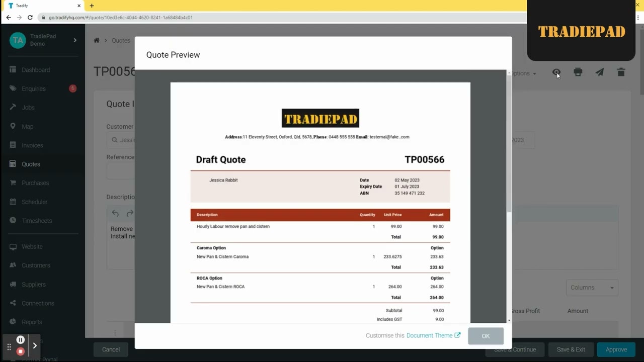
Task: Click the browser back arrow
Action: tap(9, 17)
